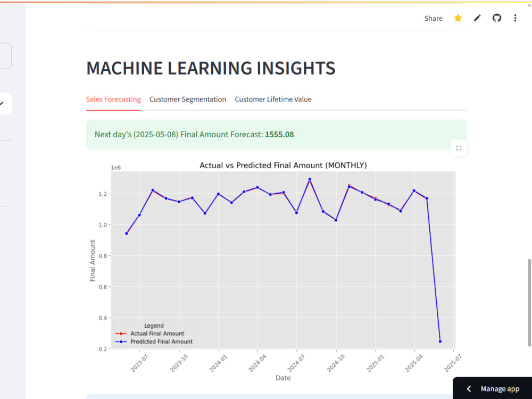
Task: Click the Machine Learning Insights heading
Action: pos(211,68)
